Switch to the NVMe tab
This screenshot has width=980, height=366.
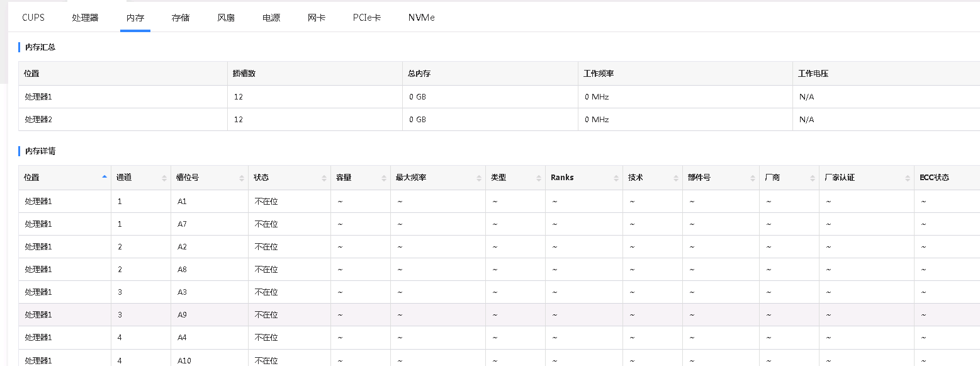(421, 18)
